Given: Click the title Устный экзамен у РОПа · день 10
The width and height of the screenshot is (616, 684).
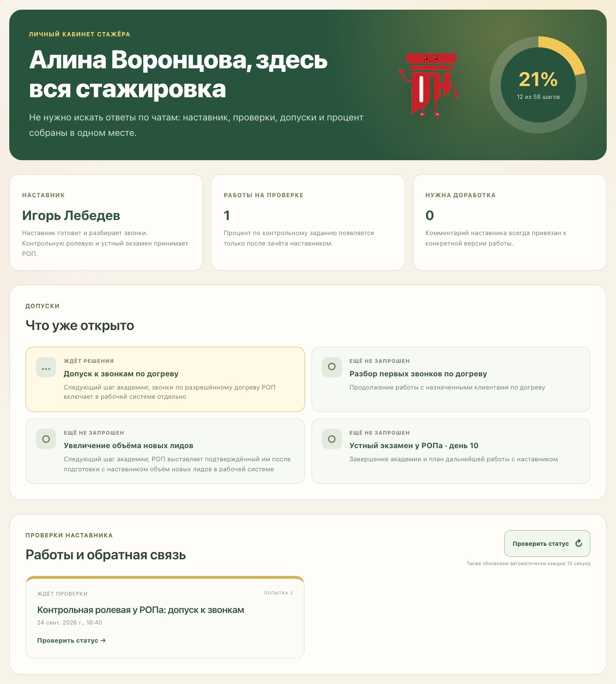Looking at the screenshot, I should (414, 445).
